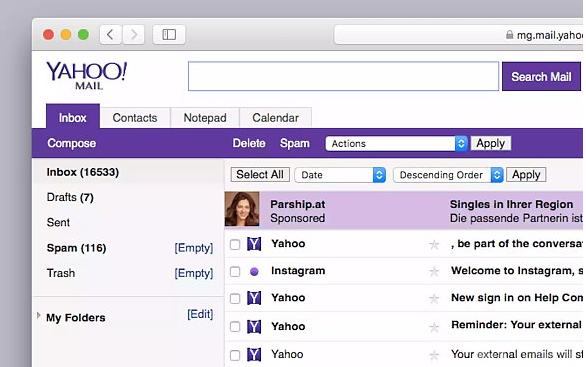This screenshot has height=367, width=586.
Task: Open 'Welcome to Instagram' email subject
Action: click(517, 271)
